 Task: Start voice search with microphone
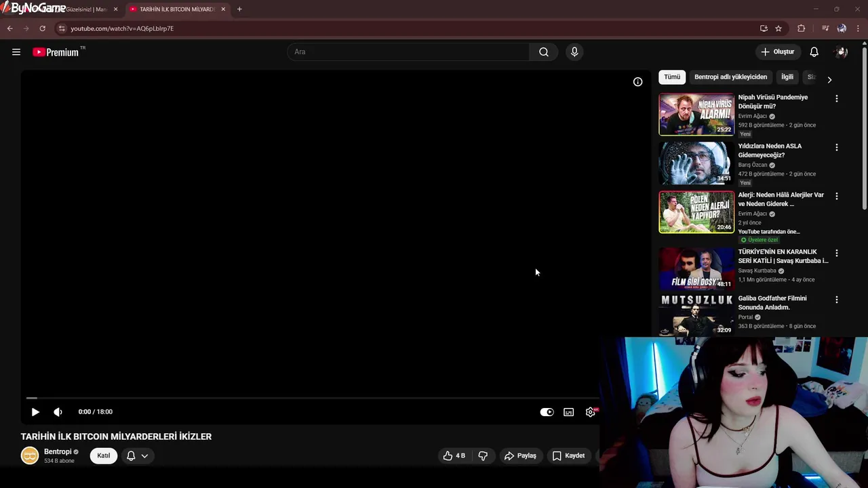click(574, 52)
